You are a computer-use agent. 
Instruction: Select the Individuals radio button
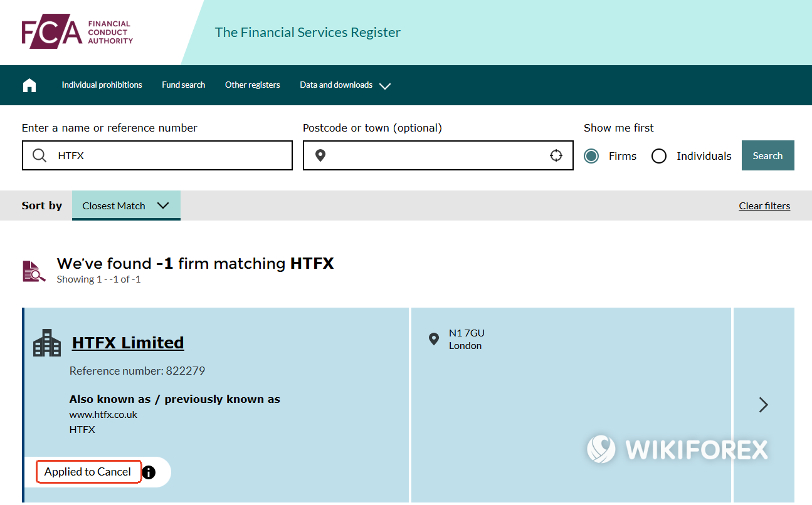tap(659, 156)
